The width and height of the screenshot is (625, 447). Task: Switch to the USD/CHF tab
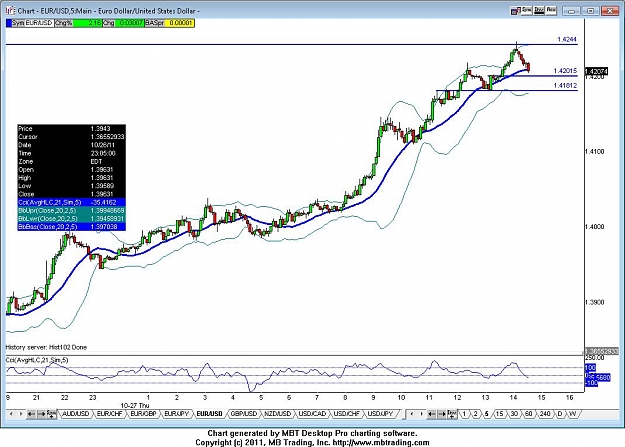pyautogui.click(x=346, y=414)
